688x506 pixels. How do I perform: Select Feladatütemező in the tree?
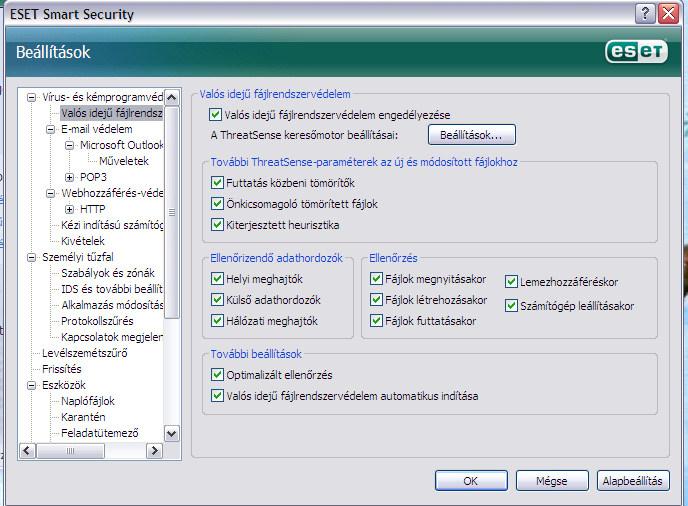(x=100, y=433)
